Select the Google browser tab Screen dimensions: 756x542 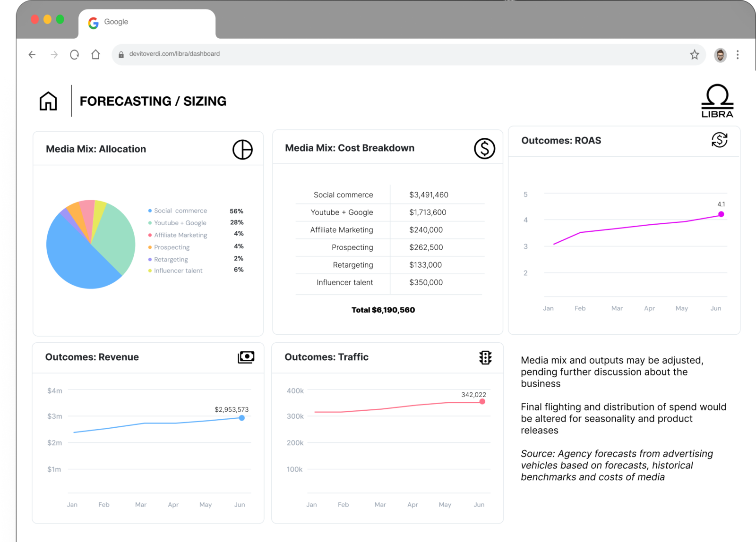(x=146, y=22)
